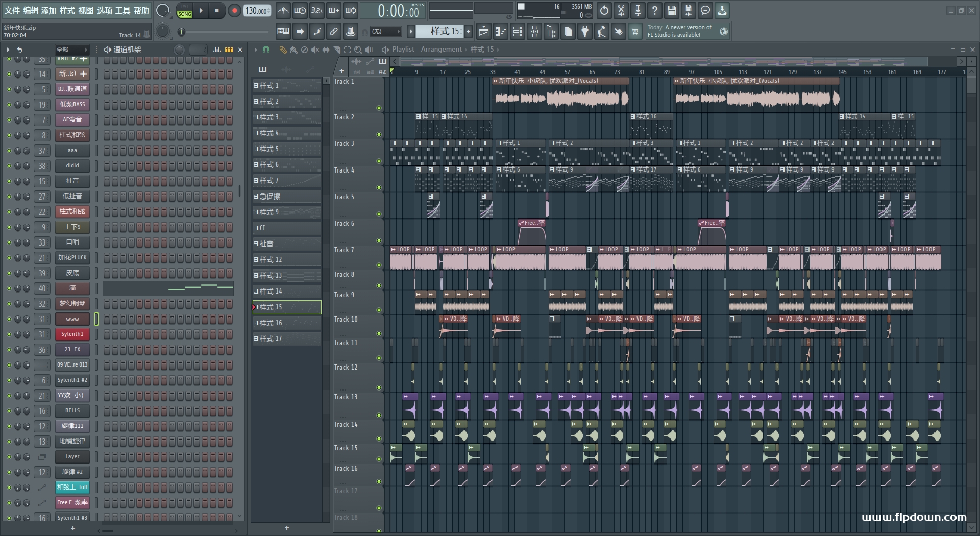Open the chat speech bubble icon

[x=705, y=10]
